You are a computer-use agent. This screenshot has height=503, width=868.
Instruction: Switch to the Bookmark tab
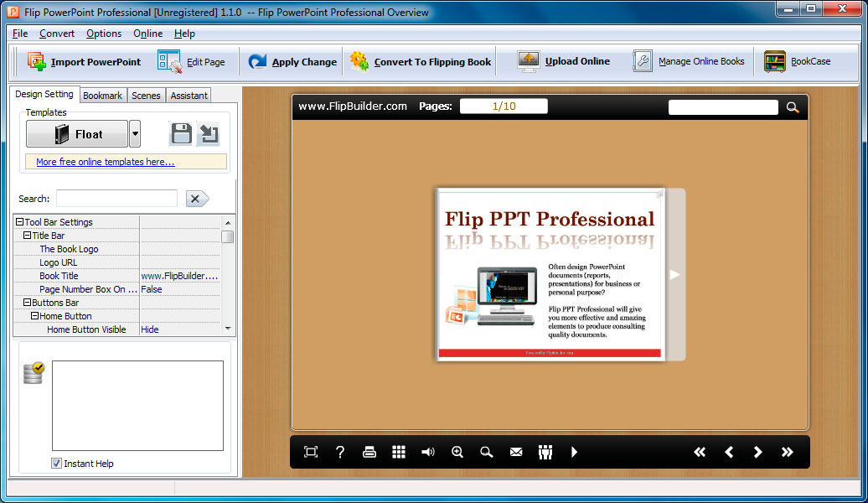tap(102, 96)
